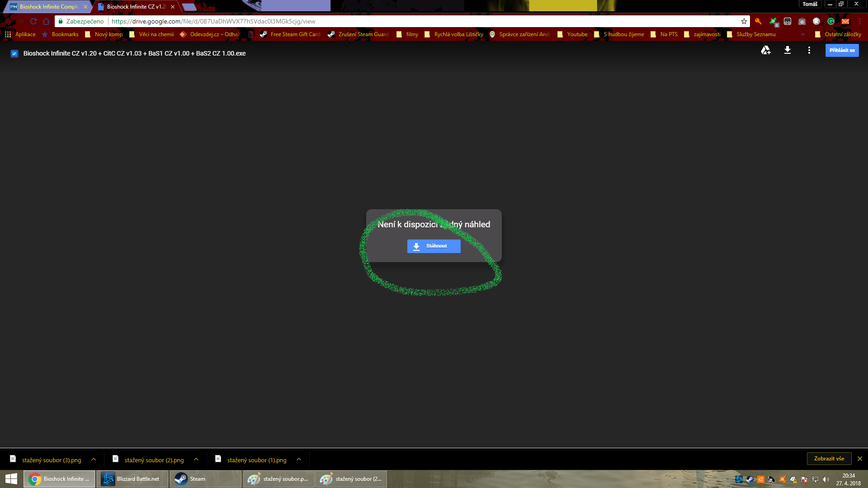Close the downloads bar
Image resolution: width=868 pixels, height=488 pixels.
(x=860, y=459)
